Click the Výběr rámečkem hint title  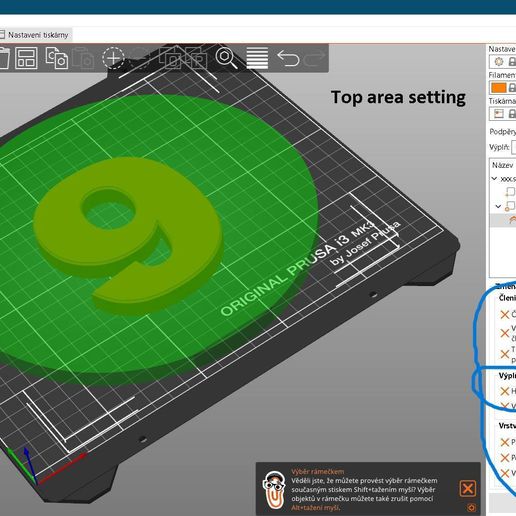tap(318, 471)
